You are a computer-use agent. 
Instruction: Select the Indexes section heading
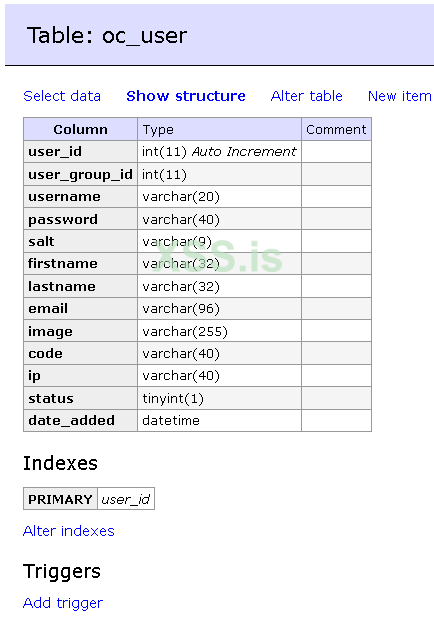(x=60, y=463)
